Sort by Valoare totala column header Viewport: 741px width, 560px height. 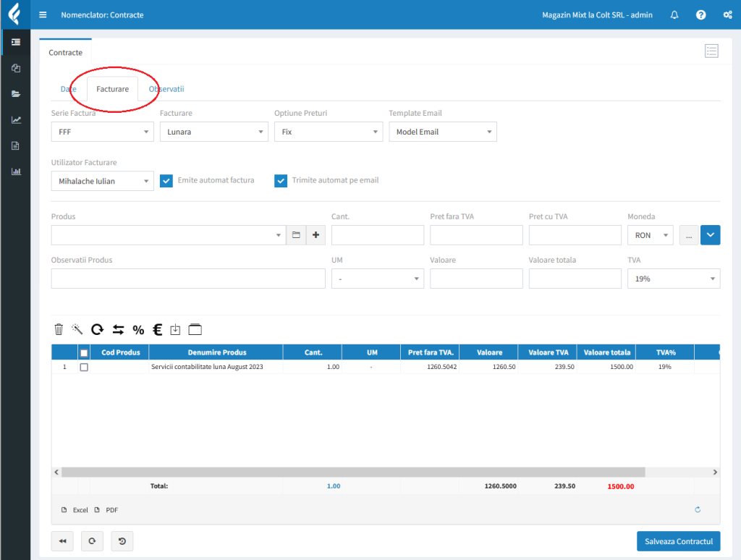607,352
